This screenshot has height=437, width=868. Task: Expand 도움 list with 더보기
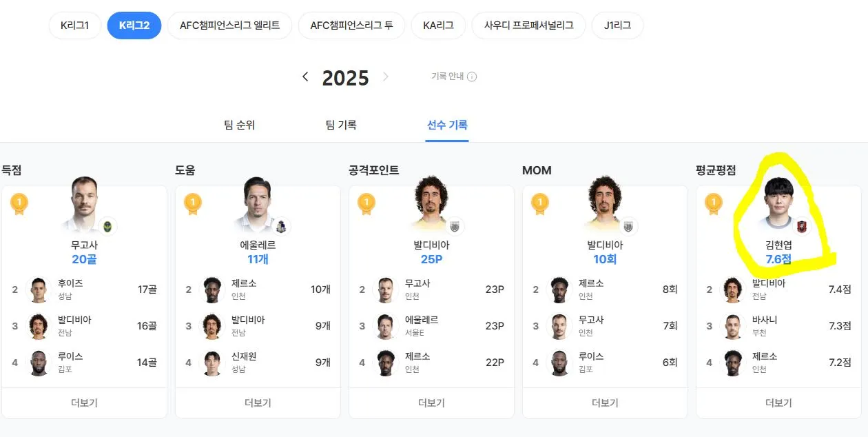[x=258, y=403]
